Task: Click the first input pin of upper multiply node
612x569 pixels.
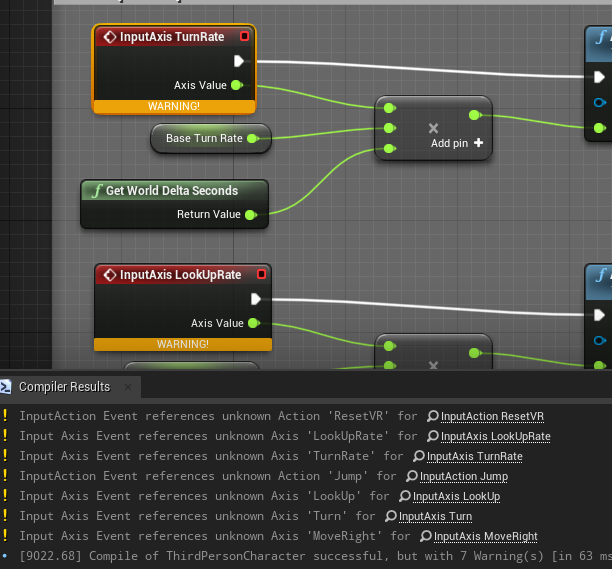Action: pos(389,108)
